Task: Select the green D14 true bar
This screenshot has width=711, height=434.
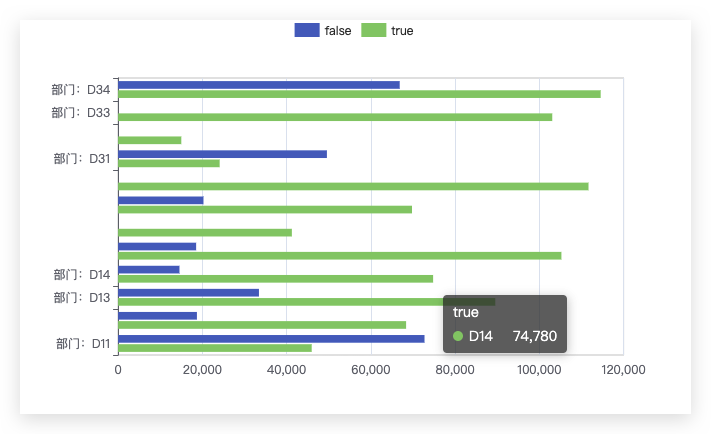Action: [x=276, y=279]
